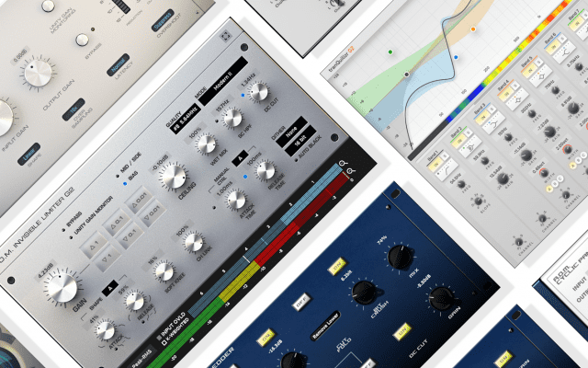The image size is (588, 368).
Task: Click the GAIN knob on the blue plugin
Action: 441,298
